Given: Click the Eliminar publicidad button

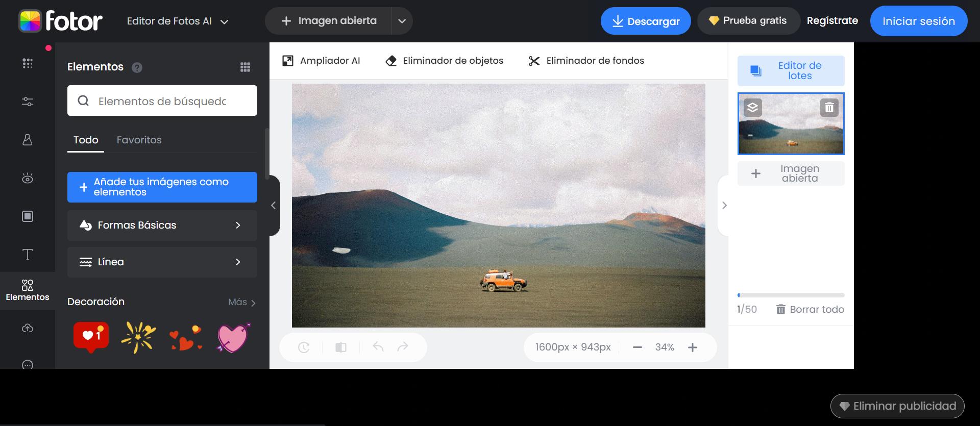Looking at the screenshot, I should pos(897,406).
